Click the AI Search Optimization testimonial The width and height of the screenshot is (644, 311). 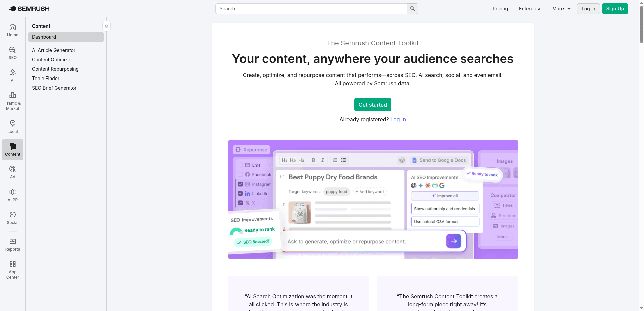click(x=299, y=294)
